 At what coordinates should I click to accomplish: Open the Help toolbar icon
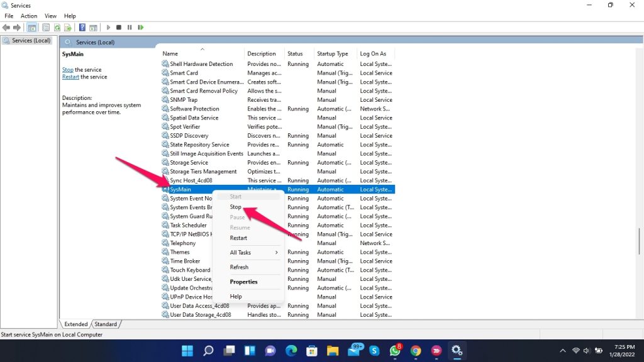click(82, 28)
